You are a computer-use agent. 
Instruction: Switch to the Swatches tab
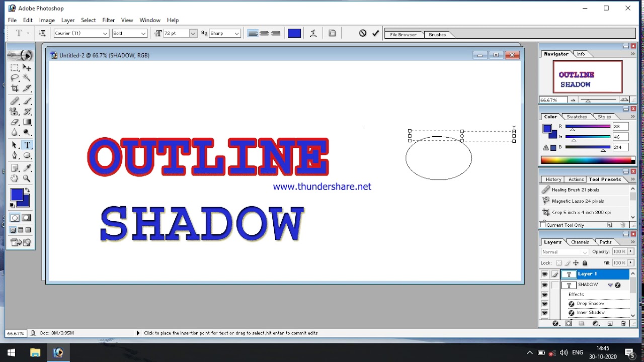point(577,117)
